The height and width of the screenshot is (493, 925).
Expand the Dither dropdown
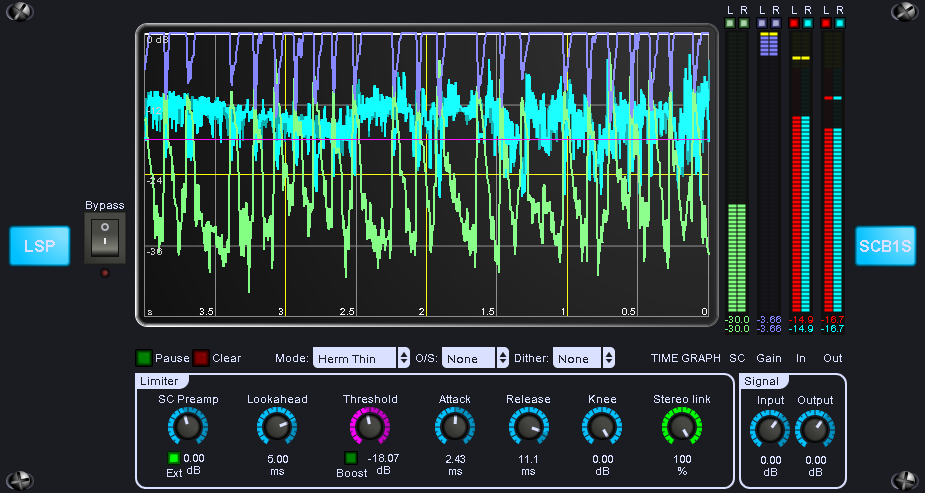[x=585, y=358]
